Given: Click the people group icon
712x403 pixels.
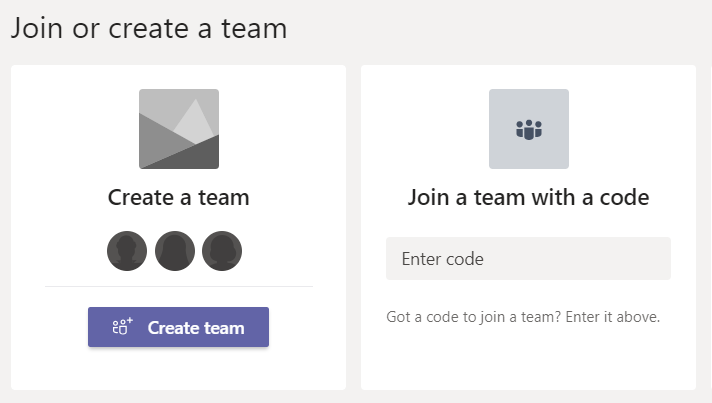Looking at the screenshot, I should (529, 130).
